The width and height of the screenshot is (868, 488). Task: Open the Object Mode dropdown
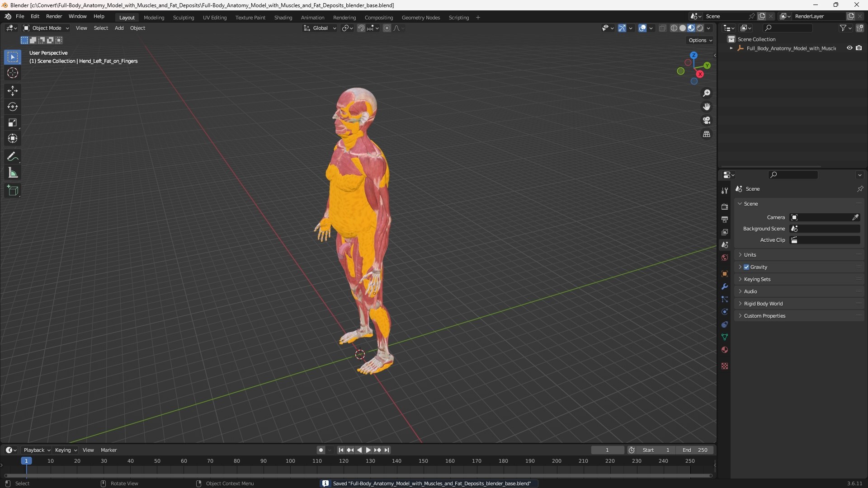46,28
